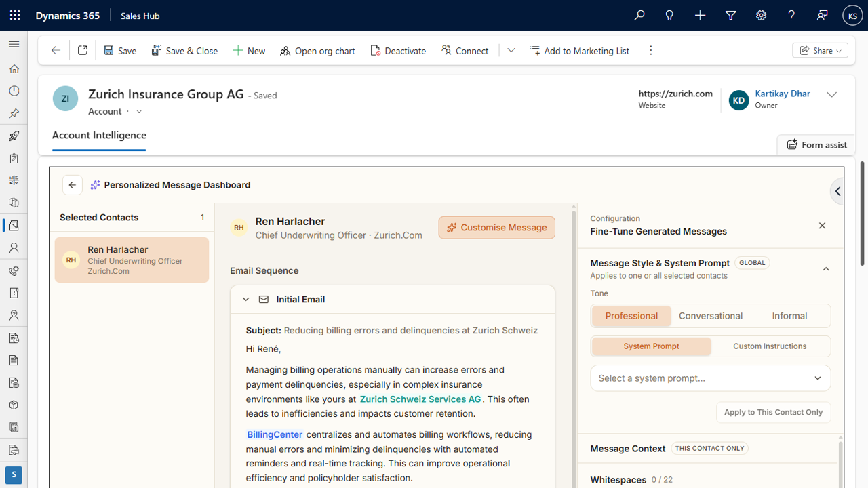The height and width of the screenshot is (488, 868).
Task: Click the Whitespaces 0 / 22 label
Action: [x=631, y=479]
